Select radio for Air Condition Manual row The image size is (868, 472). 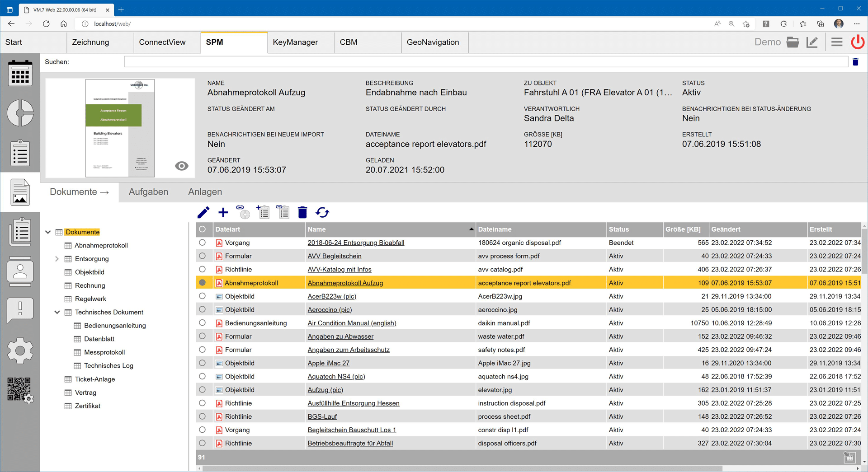tap(202, 322)
